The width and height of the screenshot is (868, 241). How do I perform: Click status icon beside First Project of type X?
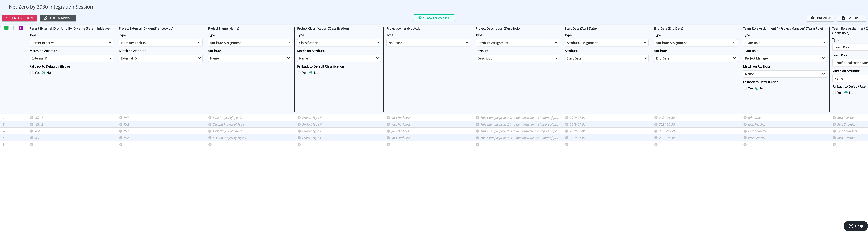[x=210, y=118]
